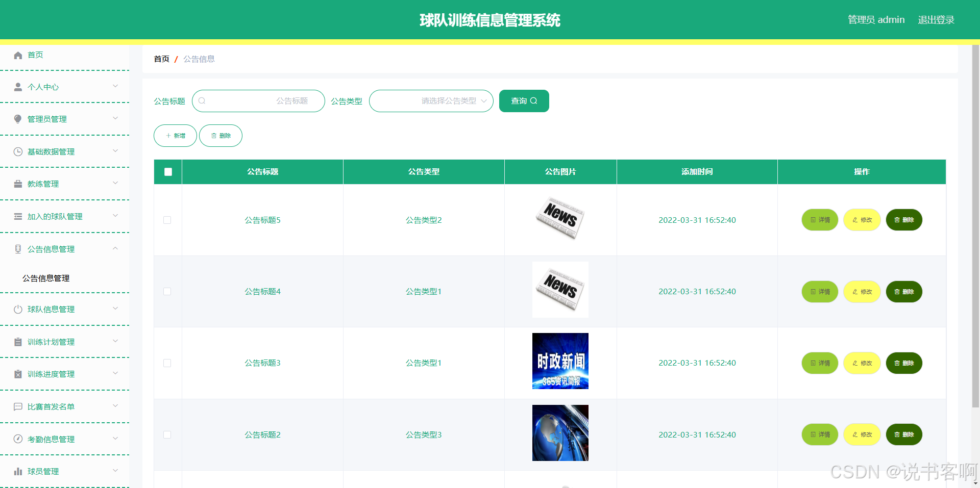
Task: Open 详情 for 公告标题4 row
Action: coord(820,292)
